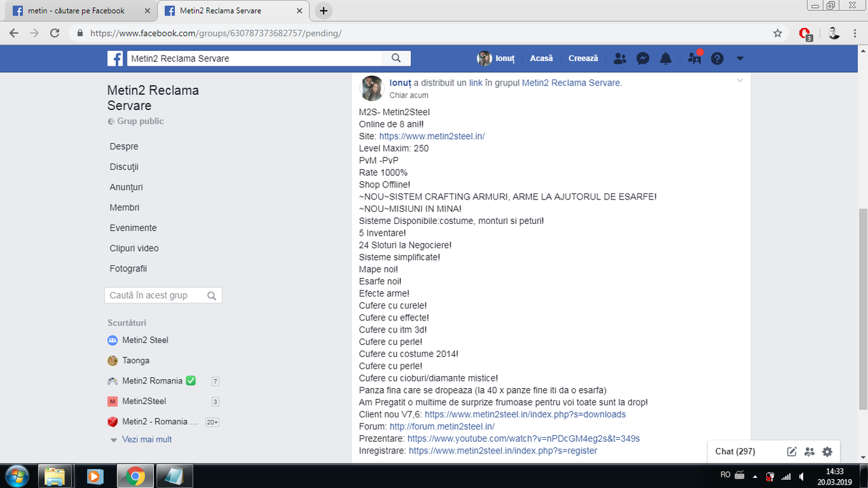Open client downloads link index.php?s=downloads
This screenshot has width=868, height=488.
(x=525, y=414)
